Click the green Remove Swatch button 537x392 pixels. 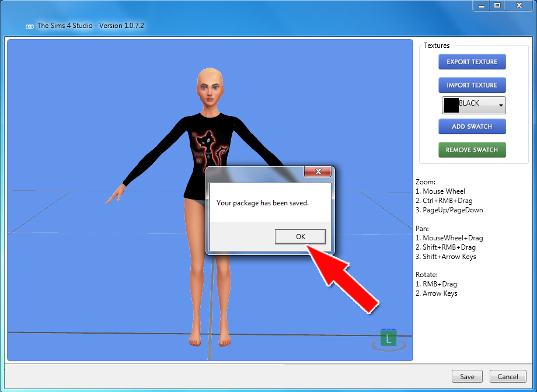472,149
